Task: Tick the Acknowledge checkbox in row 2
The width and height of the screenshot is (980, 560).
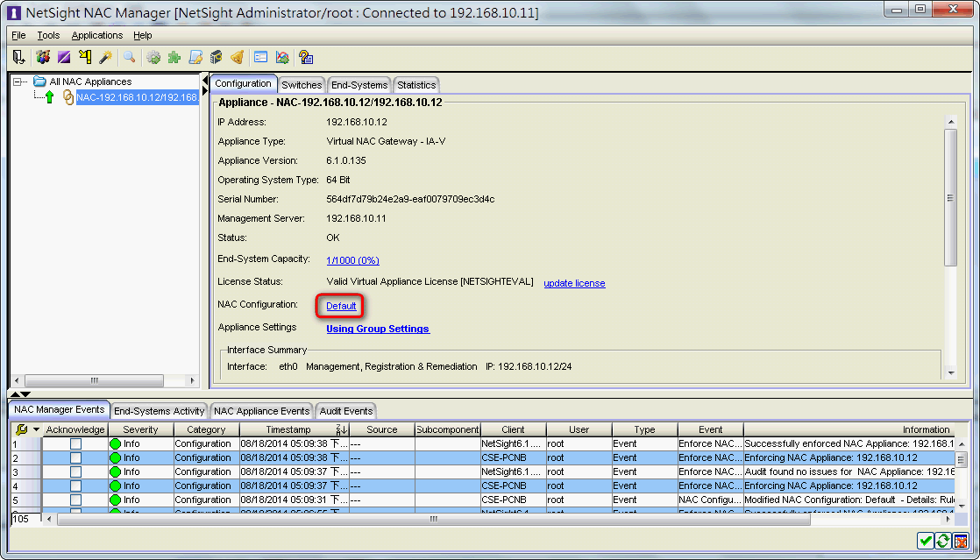Action: pos(75,457)
